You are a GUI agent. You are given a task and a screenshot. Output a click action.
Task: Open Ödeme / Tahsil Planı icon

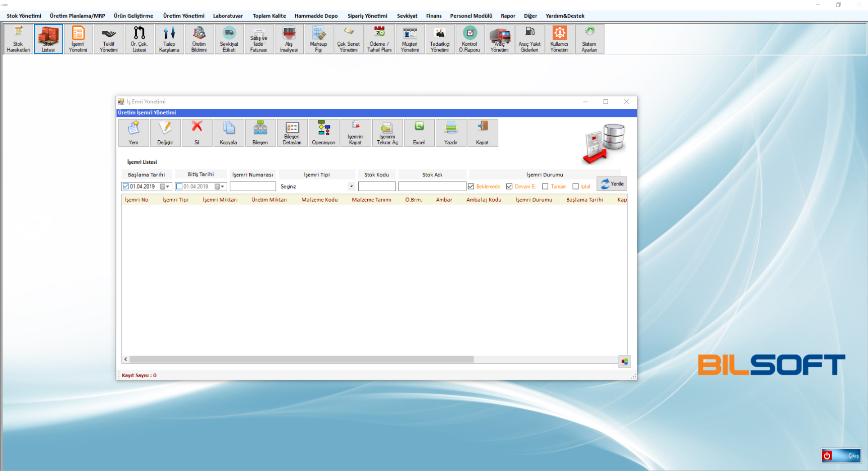coord(379,39)
